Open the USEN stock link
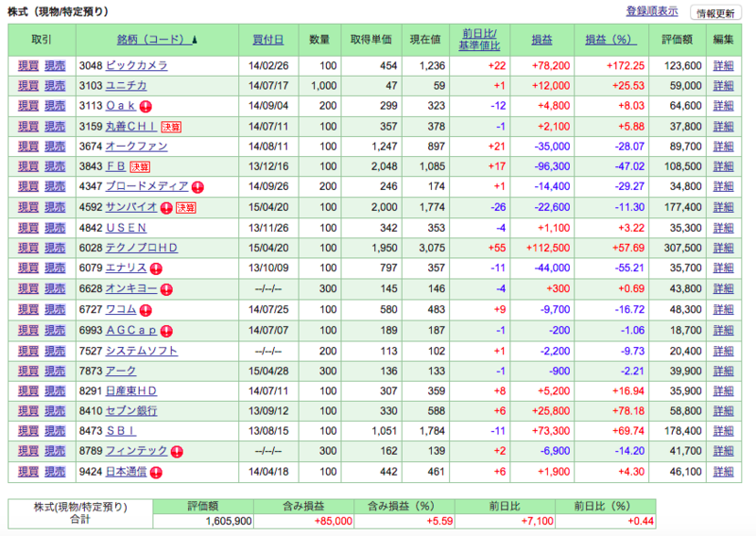Viewport: 756px width, 536px height. (126, 228)
